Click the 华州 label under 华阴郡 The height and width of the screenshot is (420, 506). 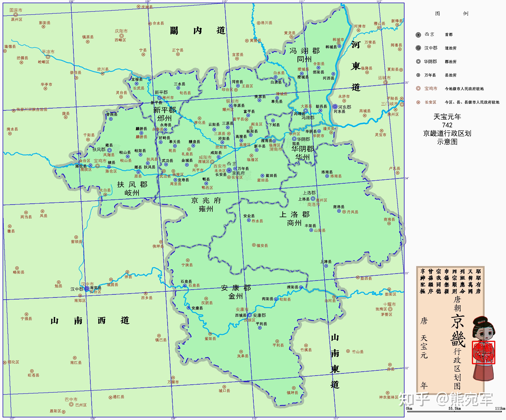point(302,157)
